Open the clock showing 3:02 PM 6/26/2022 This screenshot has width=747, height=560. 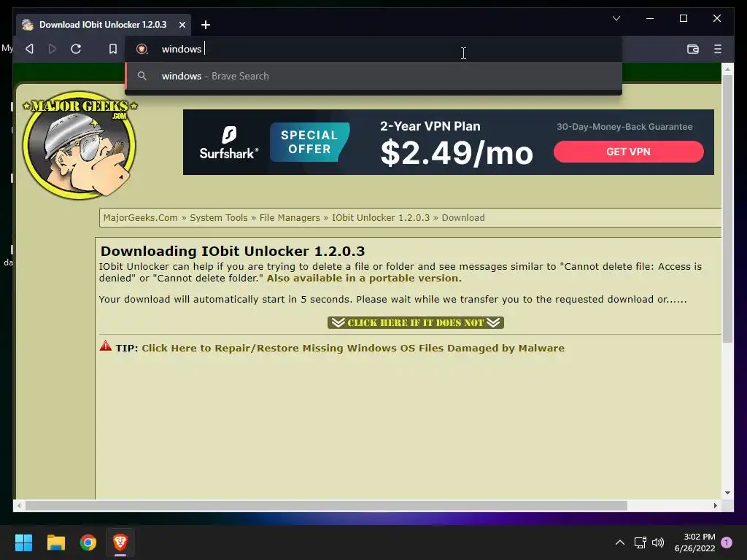click(x=695, y=542)
